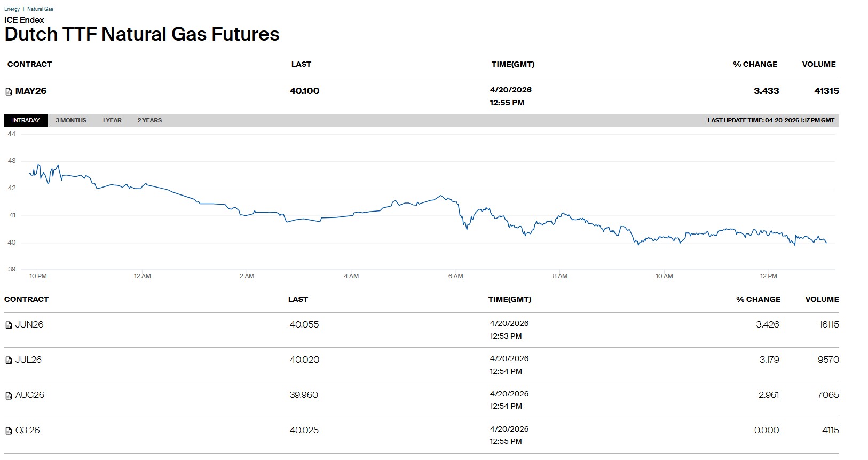Click the Q3 26 contract name
Viewport: 868px width, 460px height.
point(27,431)
